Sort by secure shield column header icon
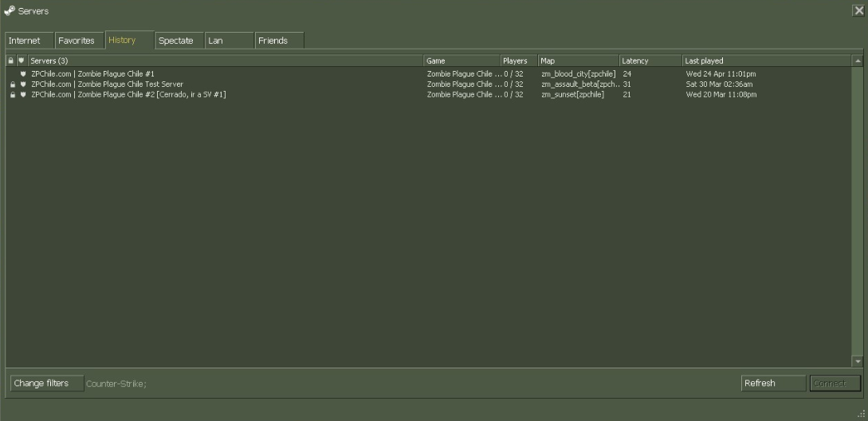 [22, 61]
